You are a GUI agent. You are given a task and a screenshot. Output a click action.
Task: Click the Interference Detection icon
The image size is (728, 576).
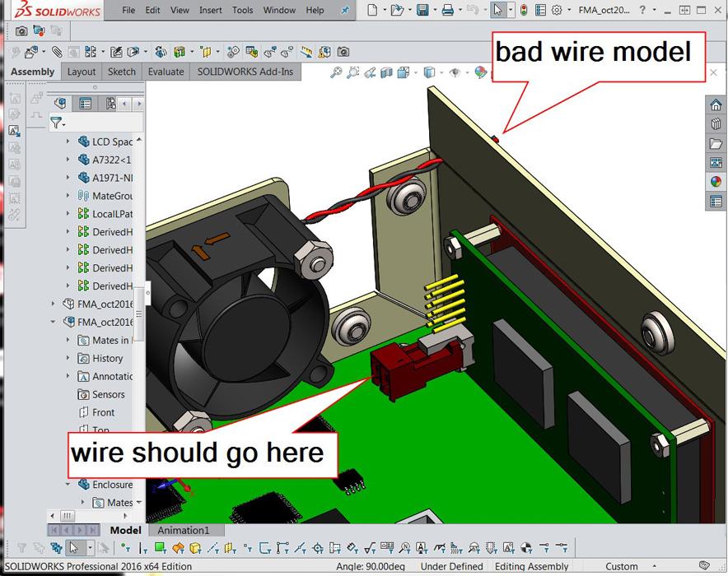click(324, 52)
